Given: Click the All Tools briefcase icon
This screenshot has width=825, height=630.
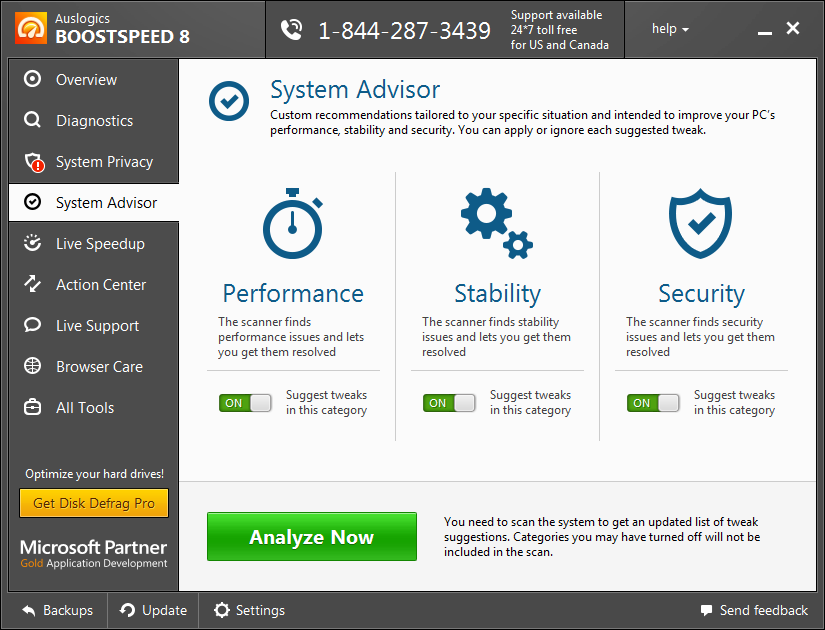Looking at the screenshot, I should (32, 407).
